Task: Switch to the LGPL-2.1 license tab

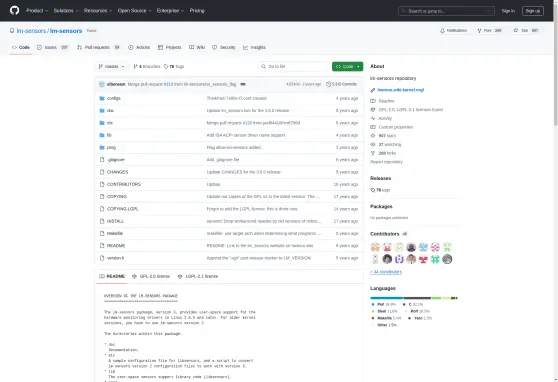Action: tap(198, 276)
